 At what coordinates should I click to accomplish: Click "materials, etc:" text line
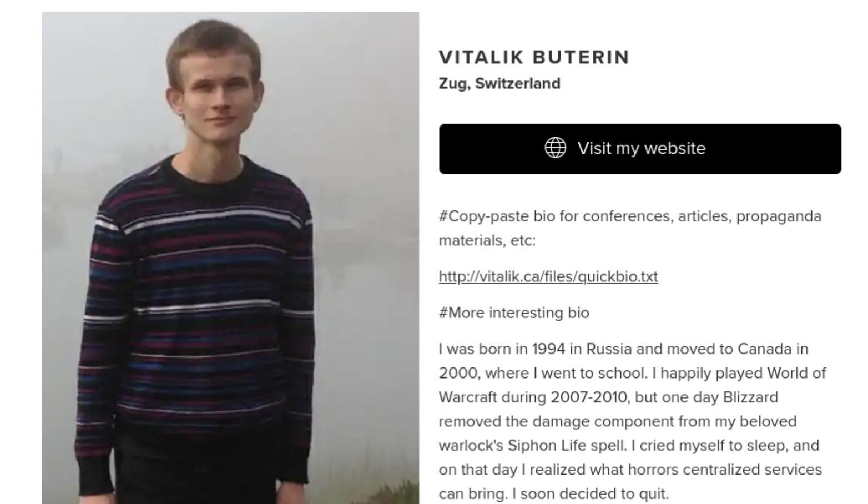[x=487, y=240]
